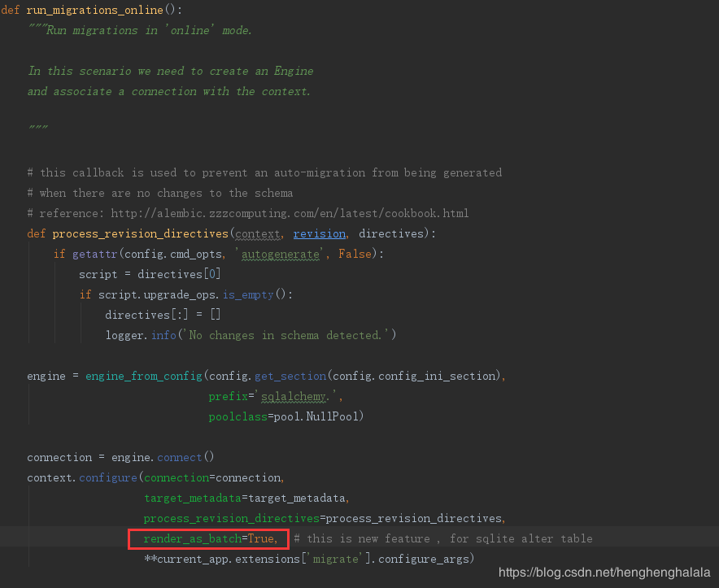This screenshot has width=719, height=588.
Task: Click poolclass=pool.NullPool argument
Action: 285,416
